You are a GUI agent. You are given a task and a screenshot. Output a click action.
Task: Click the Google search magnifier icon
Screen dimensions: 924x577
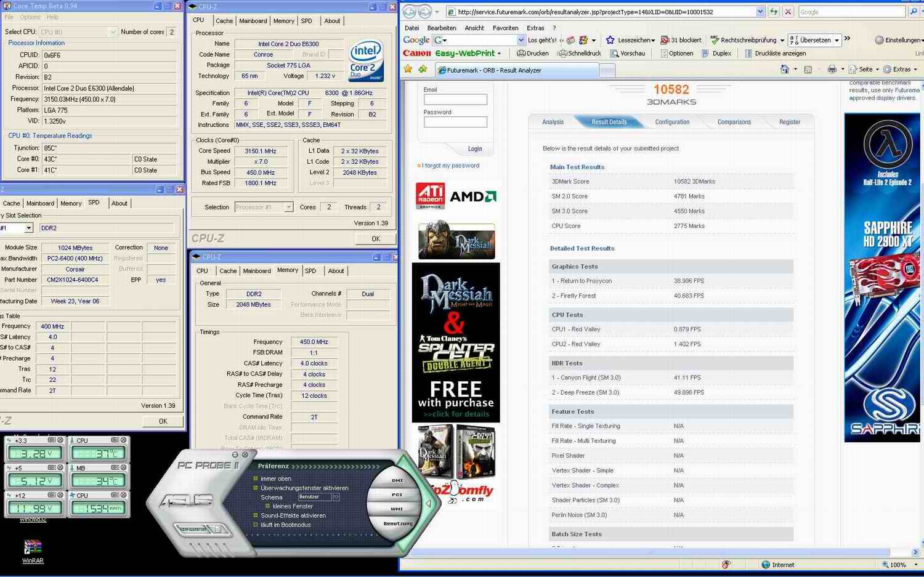pyautogui.click(x=913, y=12)
